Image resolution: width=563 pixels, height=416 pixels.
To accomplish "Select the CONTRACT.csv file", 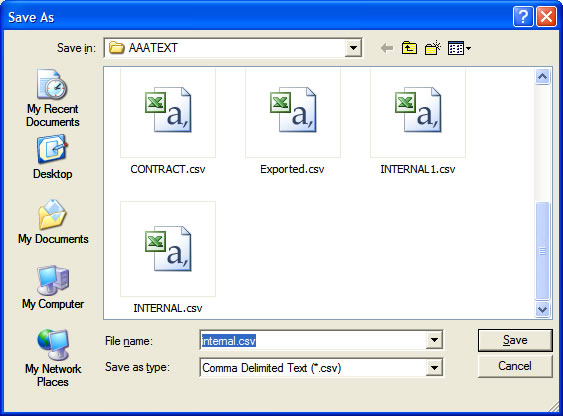I will 168,122.
